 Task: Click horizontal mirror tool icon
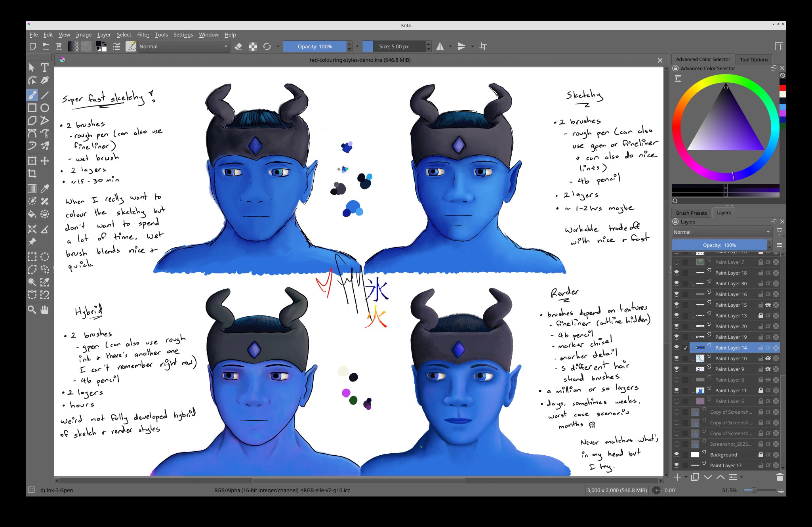(440, 46)
